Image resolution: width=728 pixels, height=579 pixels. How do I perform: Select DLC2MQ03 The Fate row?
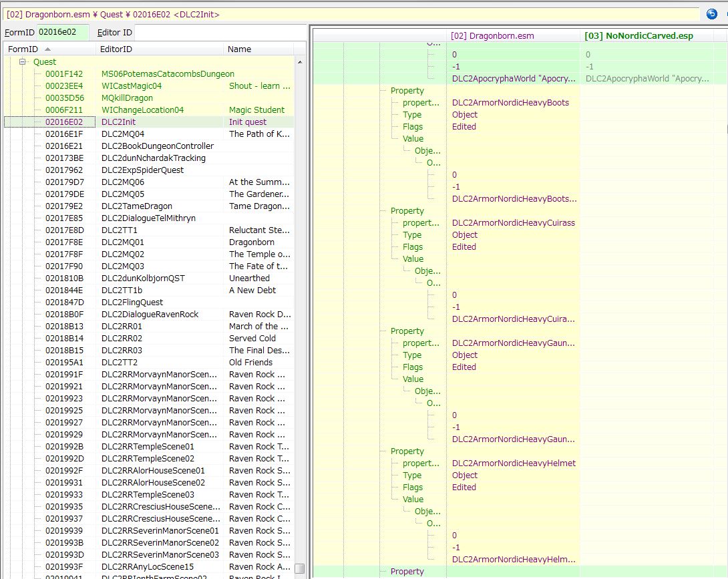click(149, 266)
